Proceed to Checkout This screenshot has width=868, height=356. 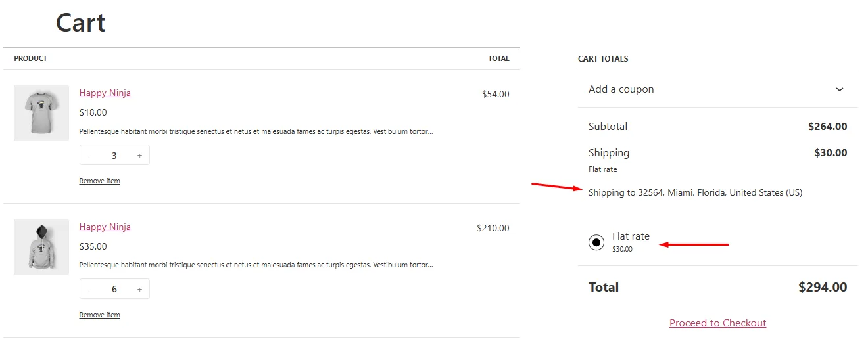coord(717,323)
